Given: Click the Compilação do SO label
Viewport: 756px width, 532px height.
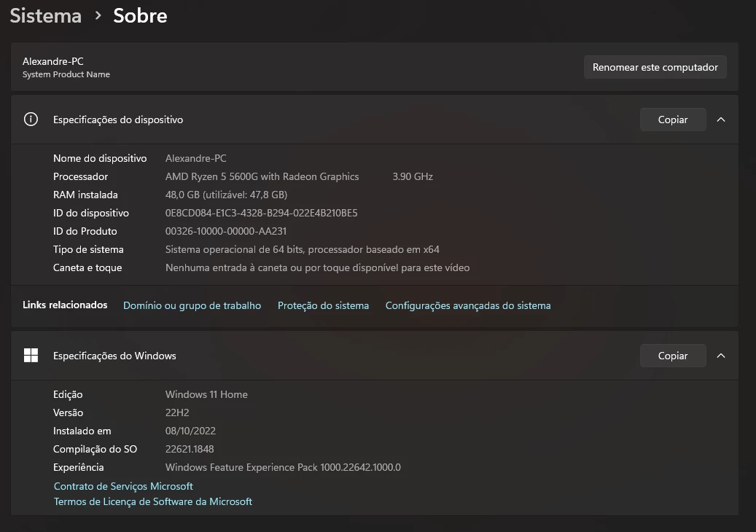Looking at the screenshot, I should pyautogui.click(x=95, y=449).
